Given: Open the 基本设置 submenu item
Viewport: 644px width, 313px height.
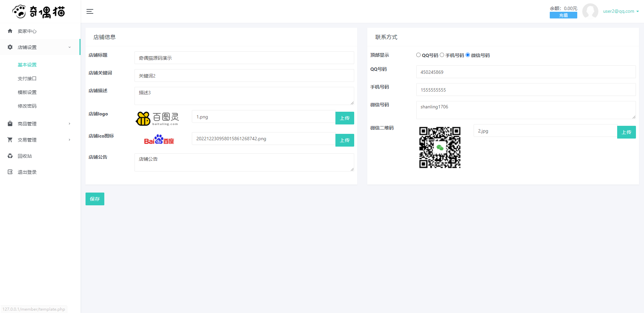Looking at the screenshot, I should pos(27,65).
